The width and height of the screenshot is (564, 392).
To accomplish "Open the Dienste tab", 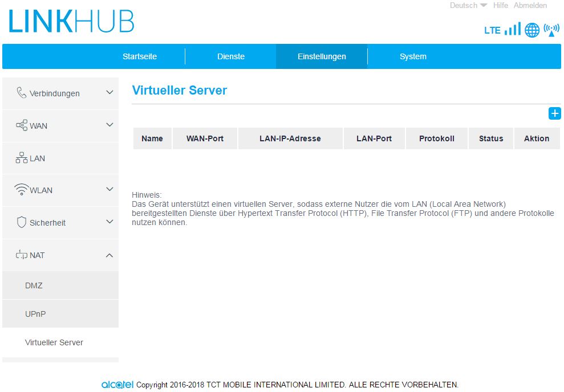I will pos(231,56).
